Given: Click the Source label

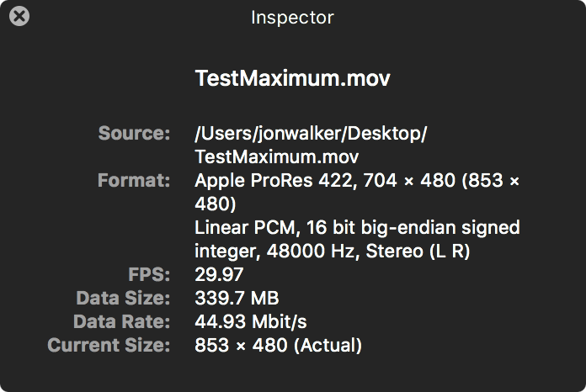Looking at the screenshot, I should point(134,133).
